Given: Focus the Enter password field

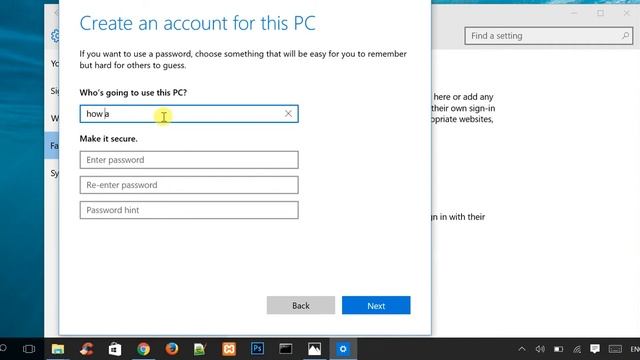Looking at the screenshot, I should 189,160.
